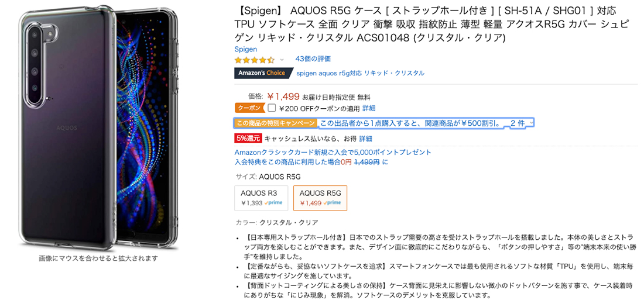Open the rating dropdown arrow beside stars

(x=282, y=60)
